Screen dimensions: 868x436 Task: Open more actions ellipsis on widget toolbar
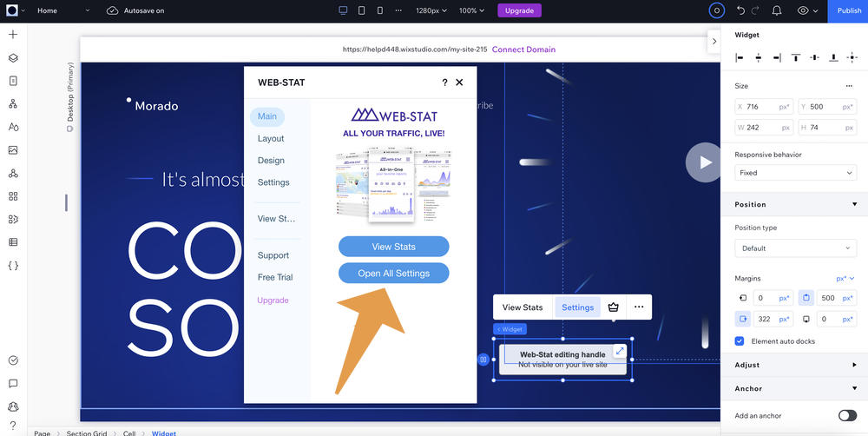click(x=639, y=307)
